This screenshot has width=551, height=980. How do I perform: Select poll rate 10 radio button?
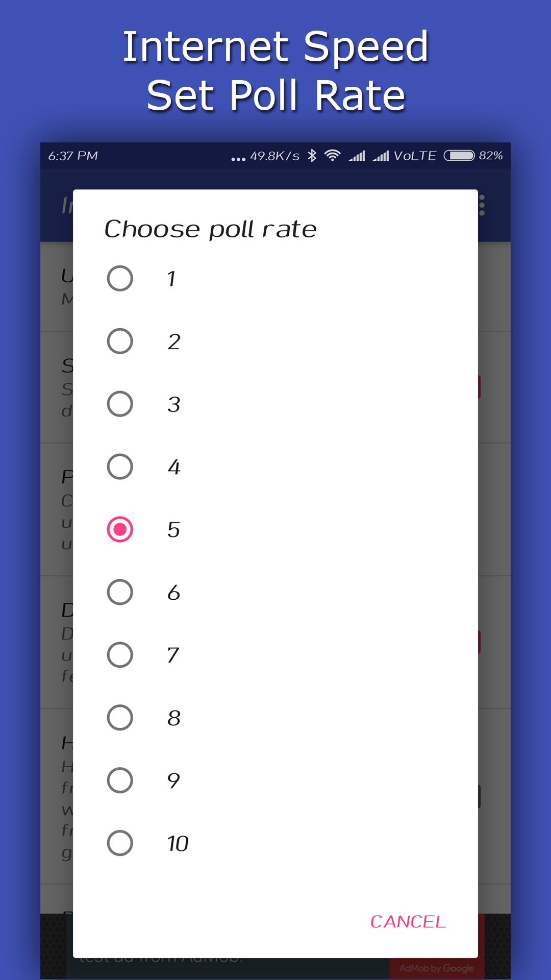pyautogui.click(x=120, y=843)
